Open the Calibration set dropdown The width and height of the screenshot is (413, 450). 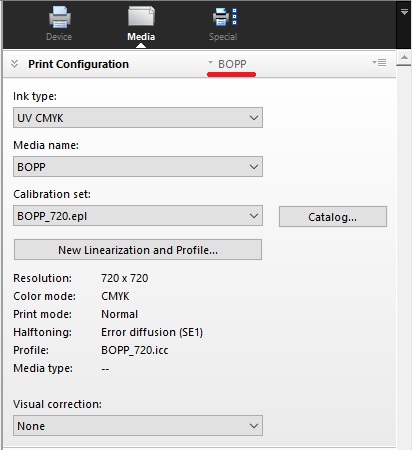tap(138, 216)
